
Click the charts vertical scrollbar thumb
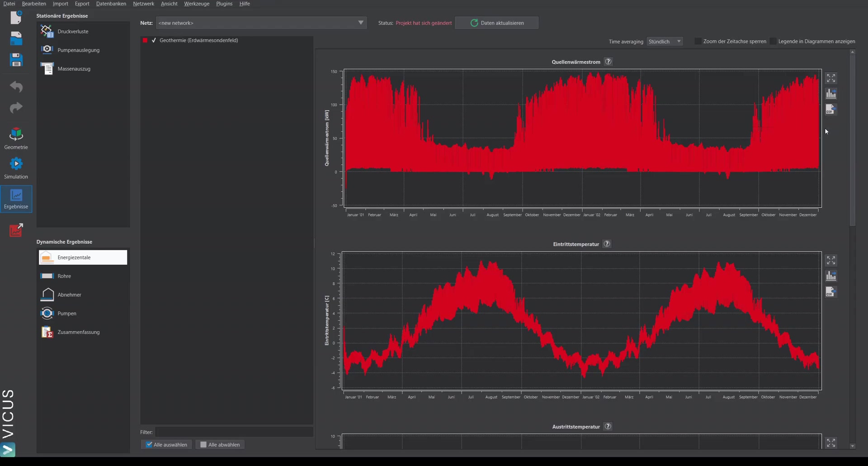click(x=853, y=140)
